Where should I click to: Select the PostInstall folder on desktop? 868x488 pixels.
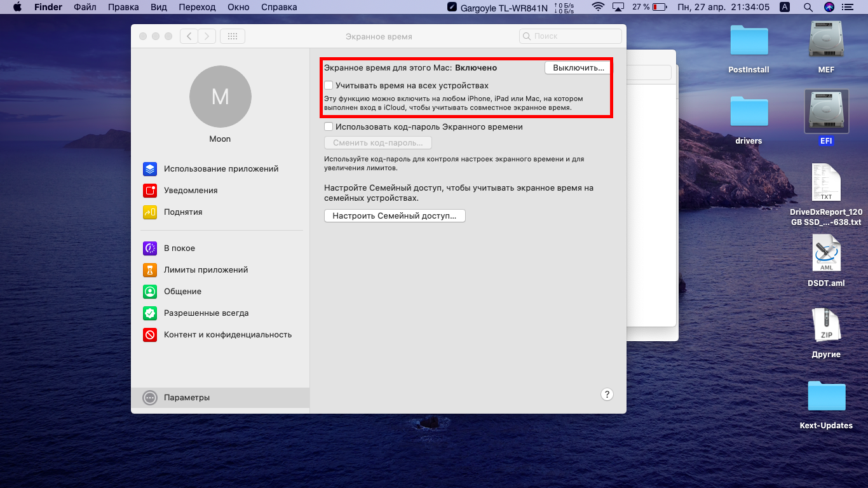749,41
